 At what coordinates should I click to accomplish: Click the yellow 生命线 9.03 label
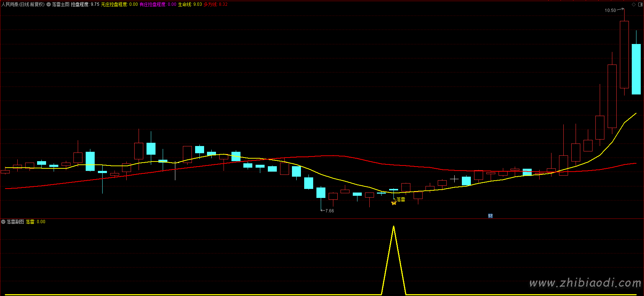[x=190, y=5]
